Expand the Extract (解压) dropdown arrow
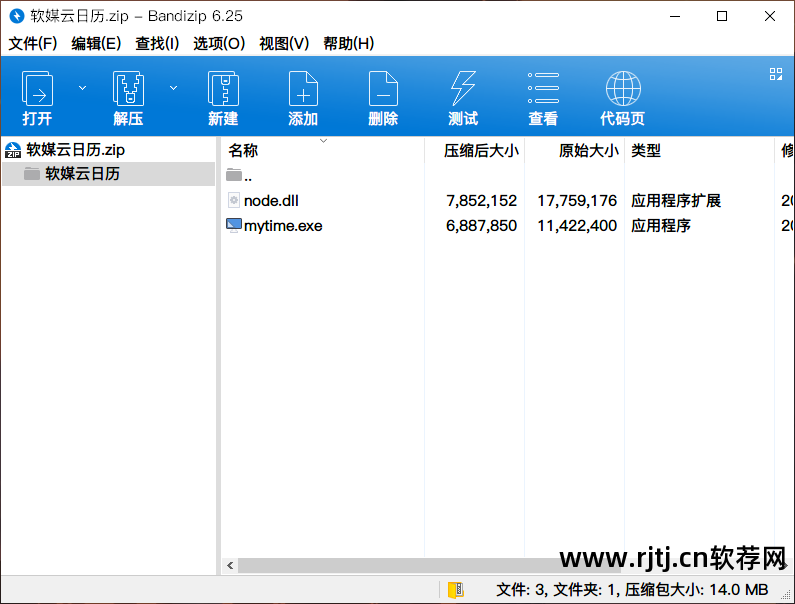The height and width of the screenshot is (604, 795). (x=173, y=88)
